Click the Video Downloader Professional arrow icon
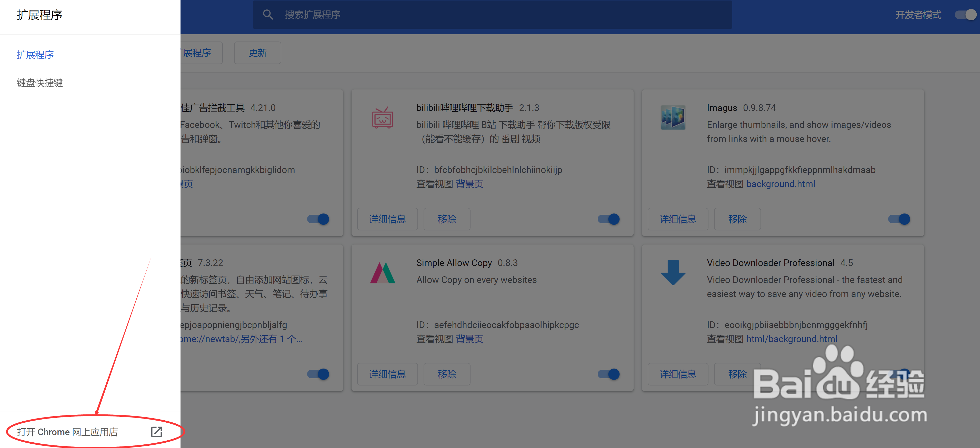980x448 pixels. pyautogui.click(x=673, y=272)
